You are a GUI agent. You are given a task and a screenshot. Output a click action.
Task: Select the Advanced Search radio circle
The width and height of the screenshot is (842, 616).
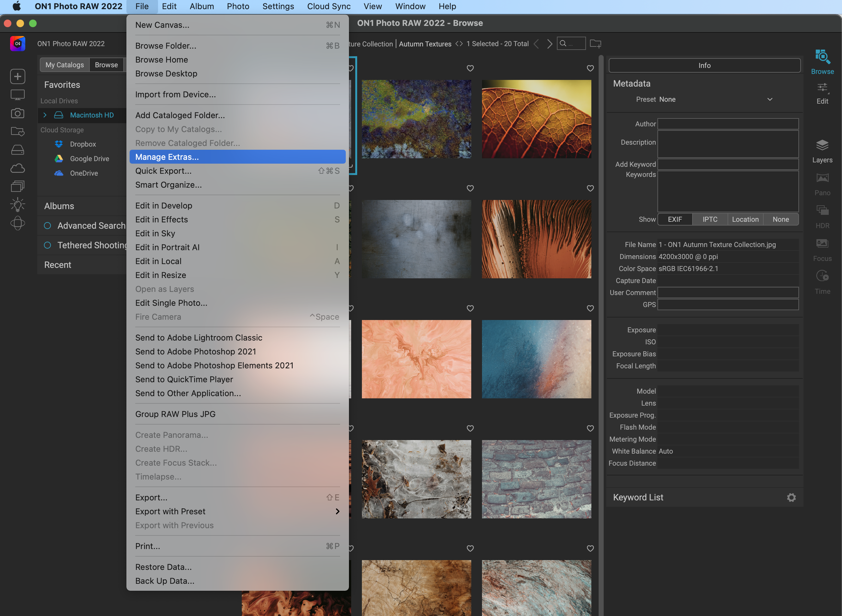(x=47, y=226)
